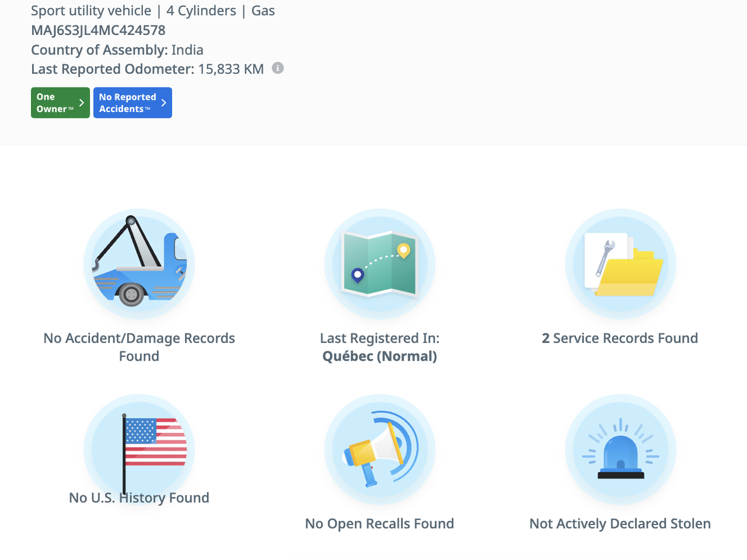
Task: Click the blue siren stolen status icon
Action: pyautogui.click(x=620, y=449)
